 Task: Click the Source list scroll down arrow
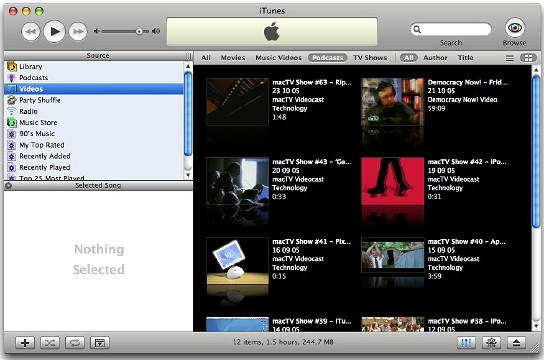point(188,175)
